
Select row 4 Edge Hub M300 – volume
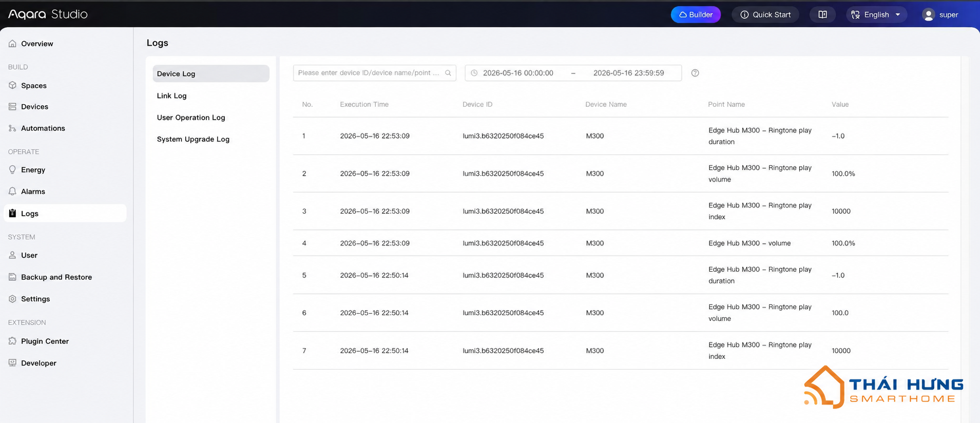(x=749, y=243)
